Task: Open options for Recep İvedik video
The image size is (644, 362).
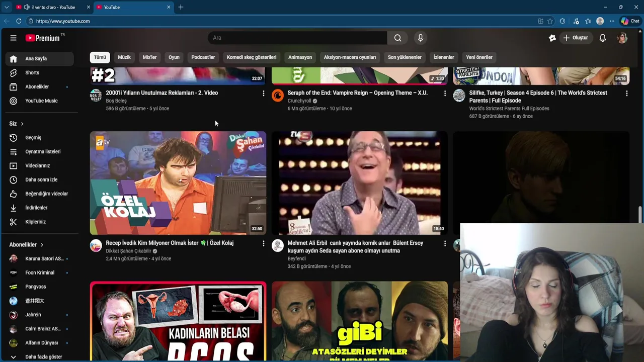Action: 263,243
